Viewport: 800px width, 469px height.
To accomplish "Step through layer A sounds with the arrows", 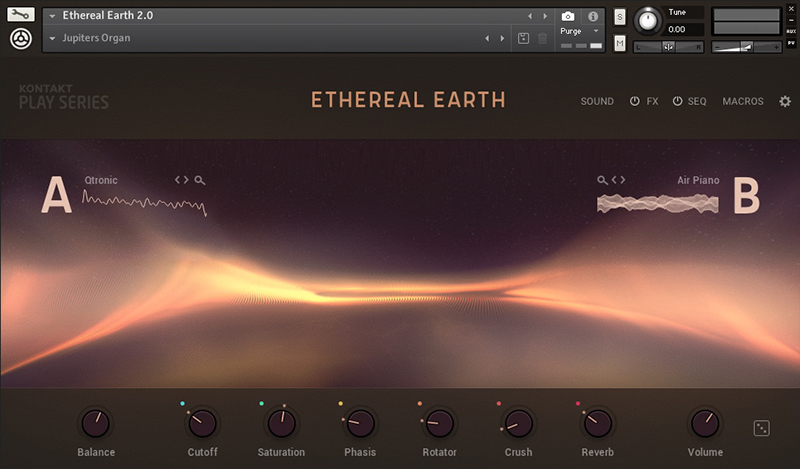I will point(182,180).
